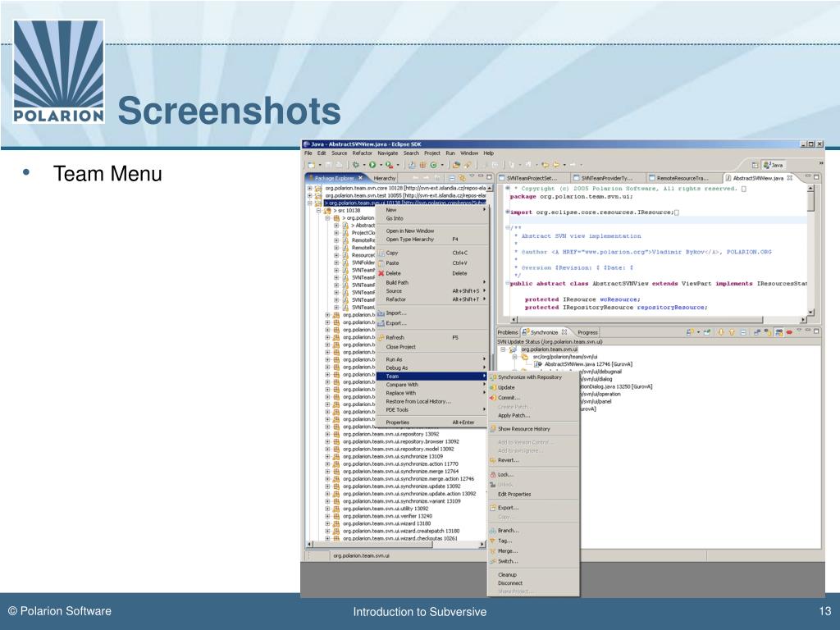Open dropdown arrow next to Run icon

click(x=381, y=165)
